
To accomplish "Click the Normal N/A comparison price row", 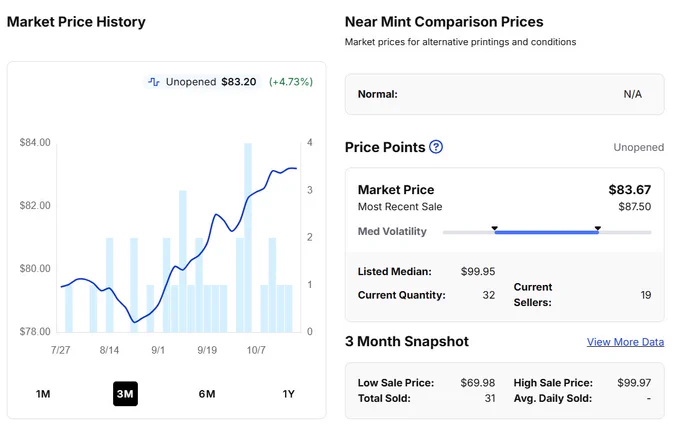I will [x=504, y=95].
